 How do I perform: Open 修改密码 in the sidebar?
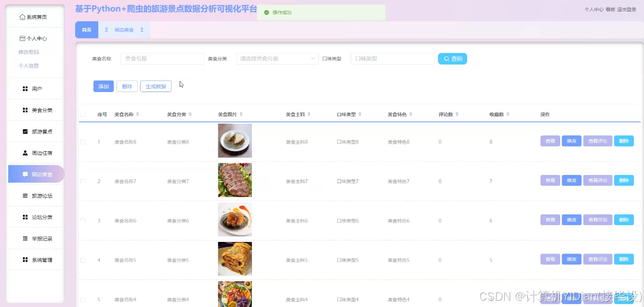point(29,52)
